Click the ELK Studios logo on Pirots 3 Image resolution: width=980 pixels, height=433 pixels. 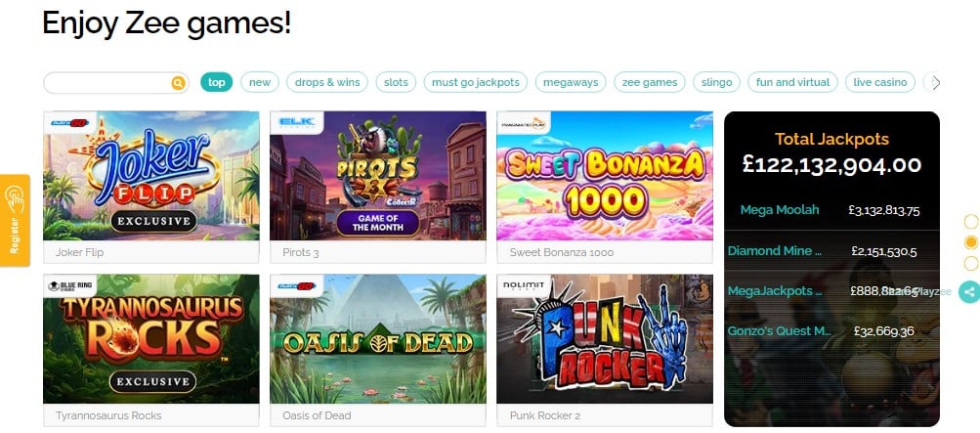click(x=290, y=122)
